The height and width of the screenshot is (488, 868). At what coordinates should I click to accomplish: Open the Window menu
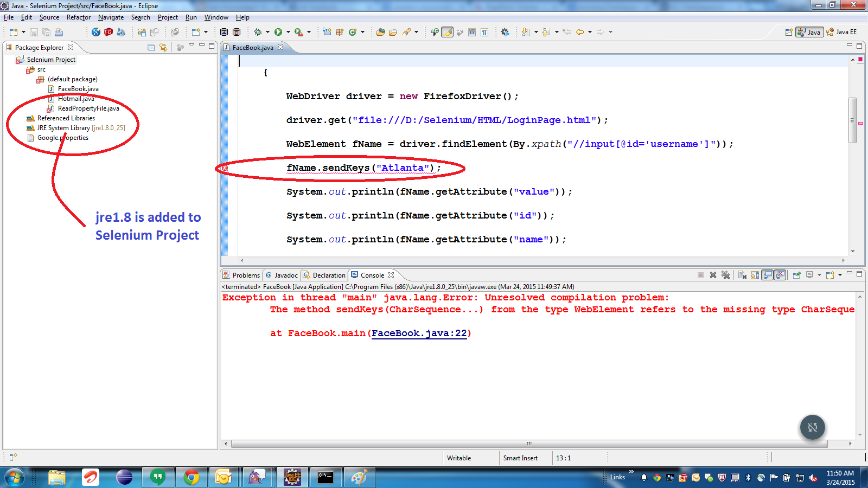coord(216,17)
